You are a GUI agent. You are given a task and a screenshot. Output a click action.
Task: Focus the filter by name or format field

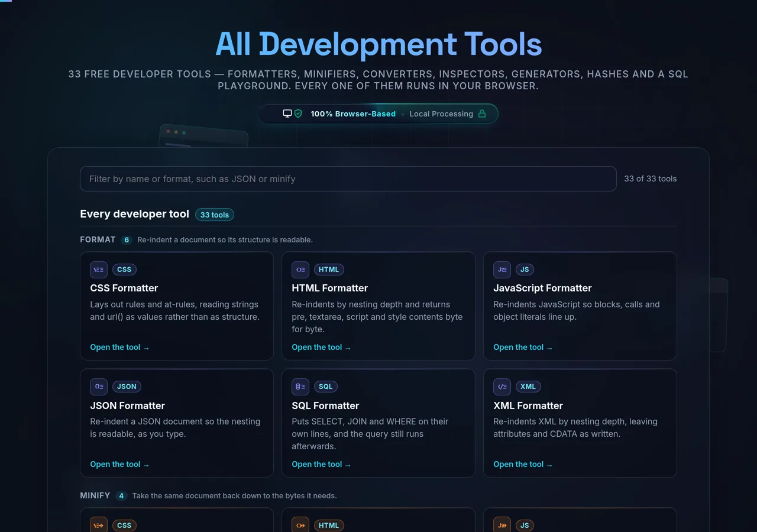(x=348, y=179)
